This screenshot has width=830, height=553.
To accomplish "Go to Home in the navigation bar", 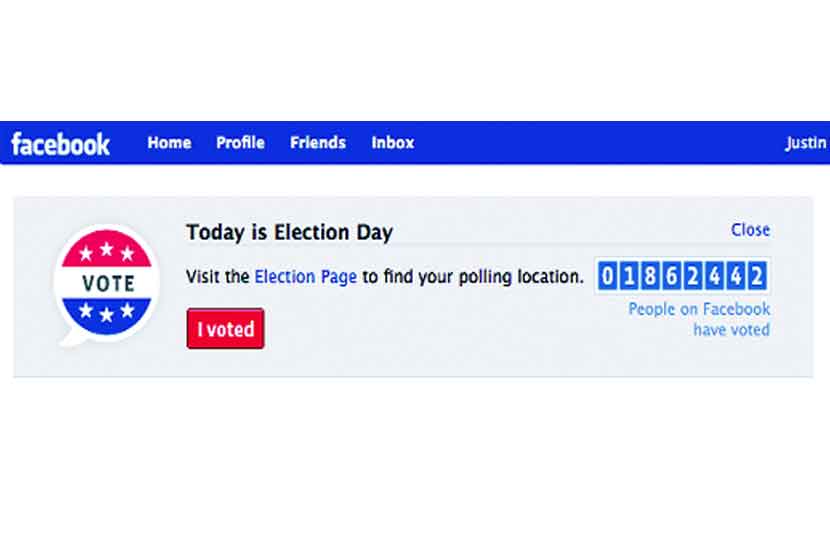I will [169, 143].
